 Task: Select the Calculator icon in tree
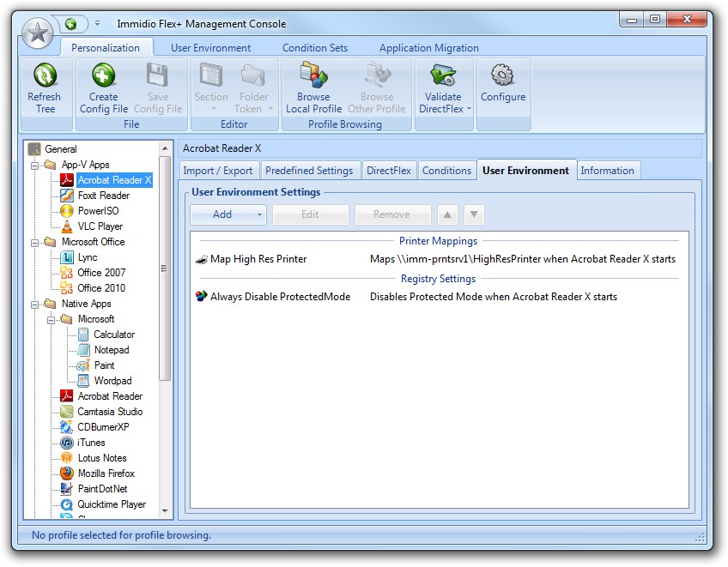pyautogui.click(x=83, y=335)
